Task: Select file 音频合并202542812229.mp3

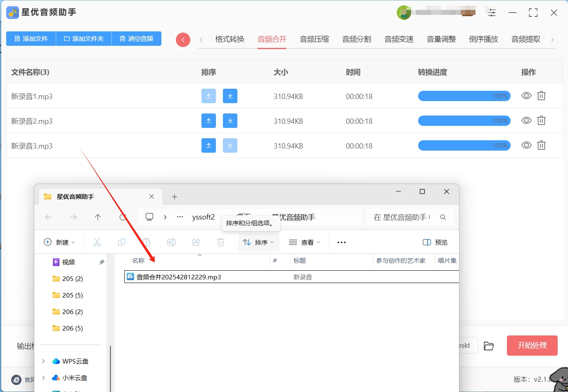Action: [291, 277]
